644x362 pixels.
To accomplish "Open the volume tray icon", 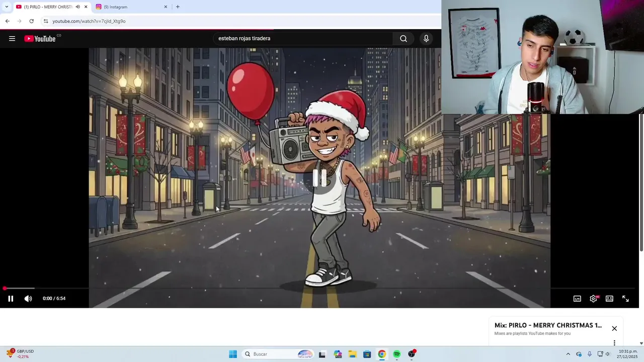I will [607, 354].
